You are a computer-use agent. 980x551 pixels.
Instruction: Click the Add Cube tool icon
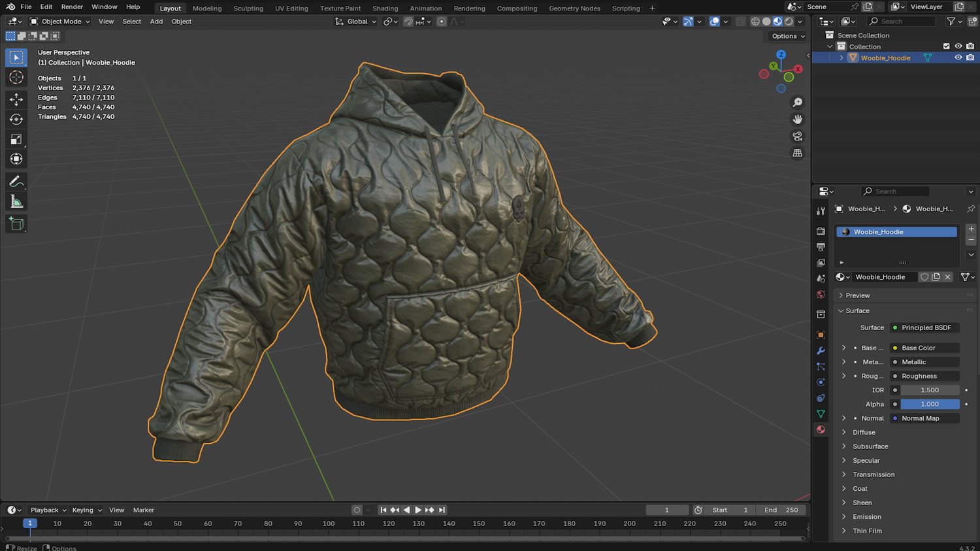(16, 224)
